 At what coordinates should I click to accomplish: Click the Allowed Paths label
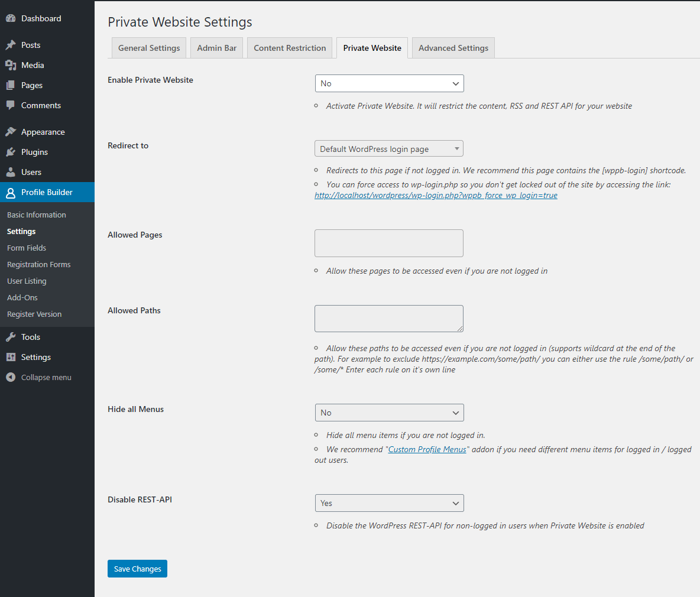point(134,310)
